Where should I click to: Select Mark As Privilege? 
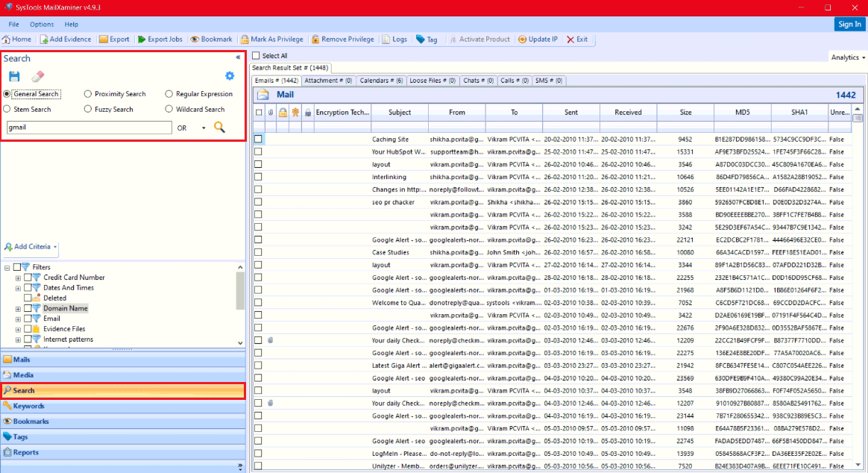pyautogui.click(x=271, y=40)
